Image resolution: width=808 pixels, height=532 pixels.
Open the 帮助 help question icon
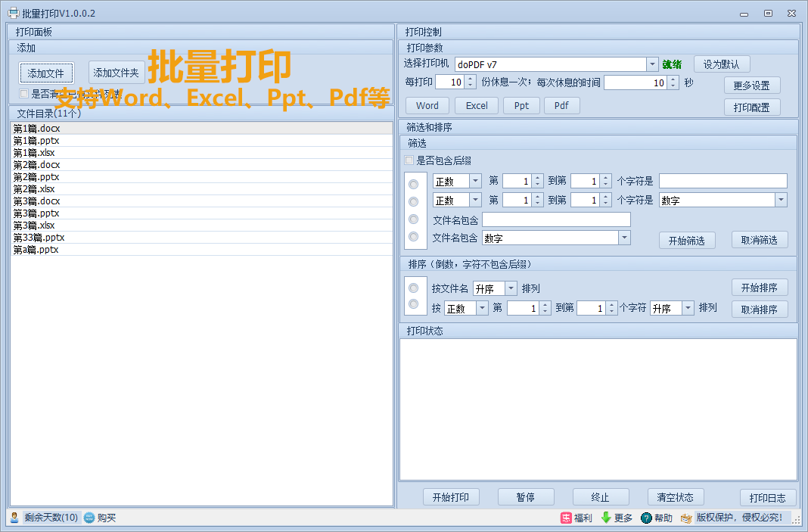646,518
